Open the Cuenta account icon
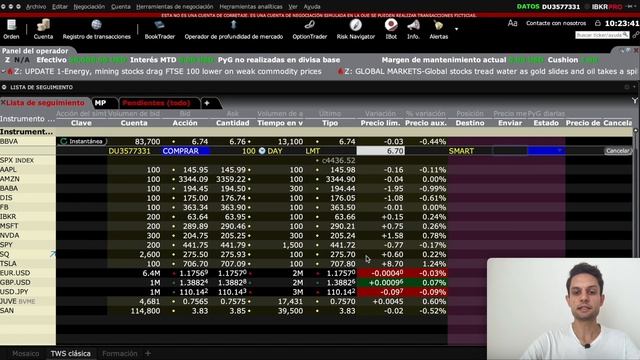The width and height of the screenshot is (640, 360). click(x=43, y=29)
